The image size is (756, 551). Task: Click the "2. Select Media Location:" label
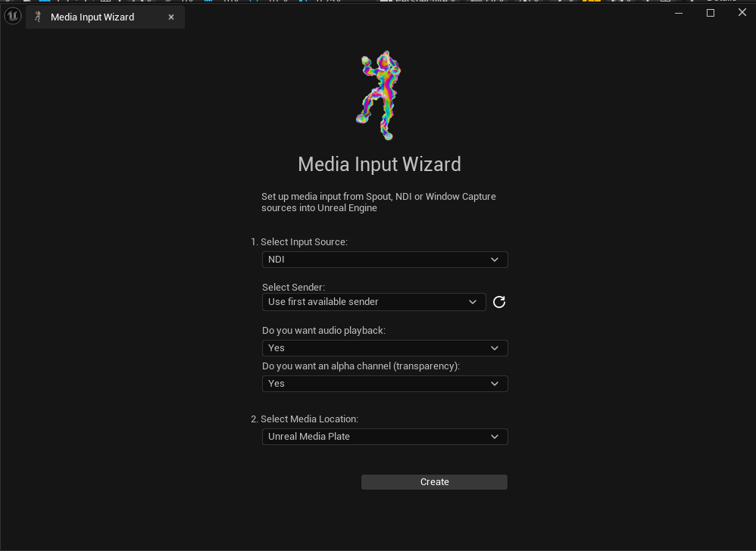(305, 419)
